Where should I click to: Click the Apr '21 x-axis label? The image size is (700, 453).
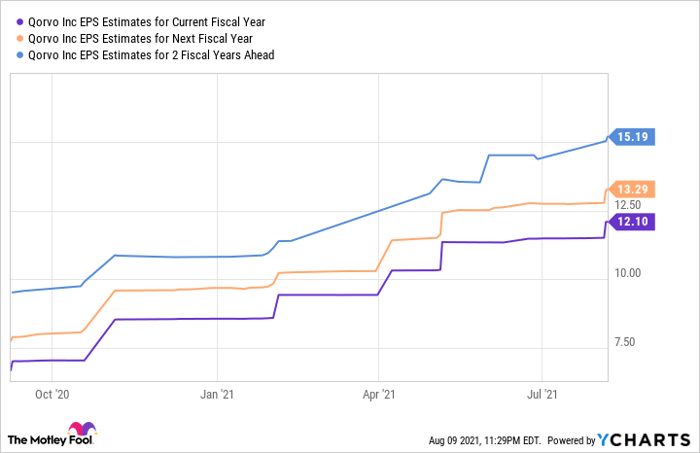(379, 395)
